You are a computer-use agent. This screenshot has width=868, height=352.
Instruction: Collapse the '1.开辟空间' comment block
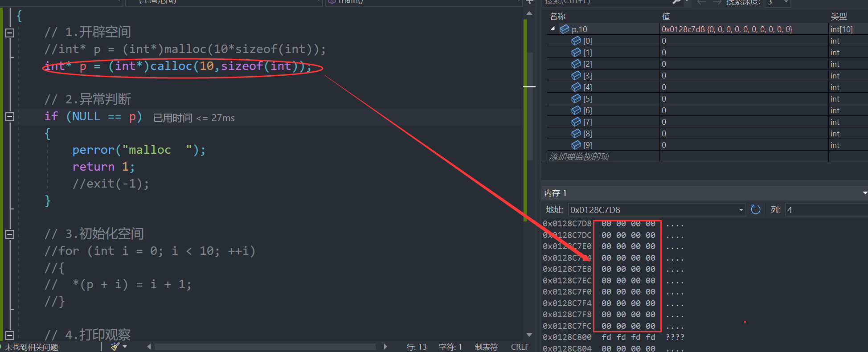point(10,33)
